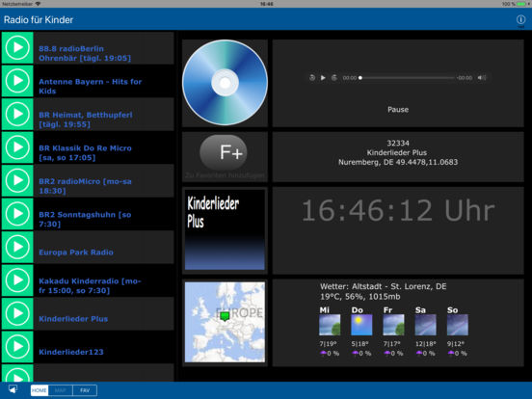The image size is (532, 399).
Task: Select BR2 Sonntagshuhn title
Action: [x=85, y=219]
